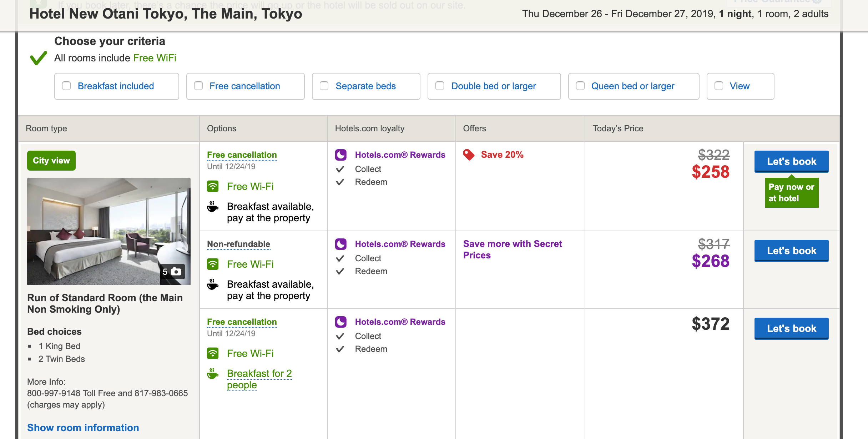
Task: Click the Wi-Fi icon in Non-refundable option
Action: pos(213,264)
